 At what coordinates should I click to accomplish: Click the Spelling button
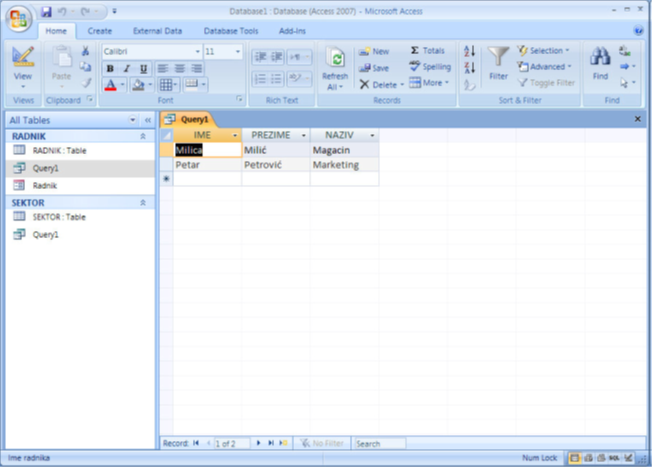[430, 67]
